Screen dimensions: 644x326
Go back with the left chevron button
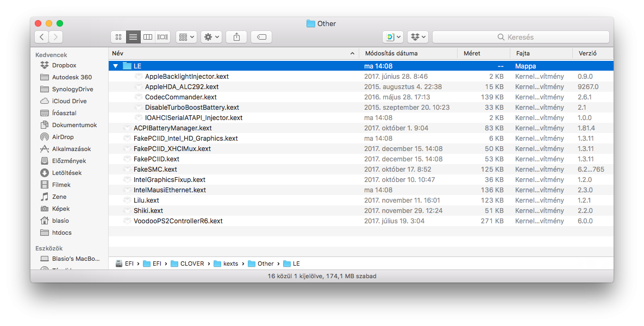point(41,37)
